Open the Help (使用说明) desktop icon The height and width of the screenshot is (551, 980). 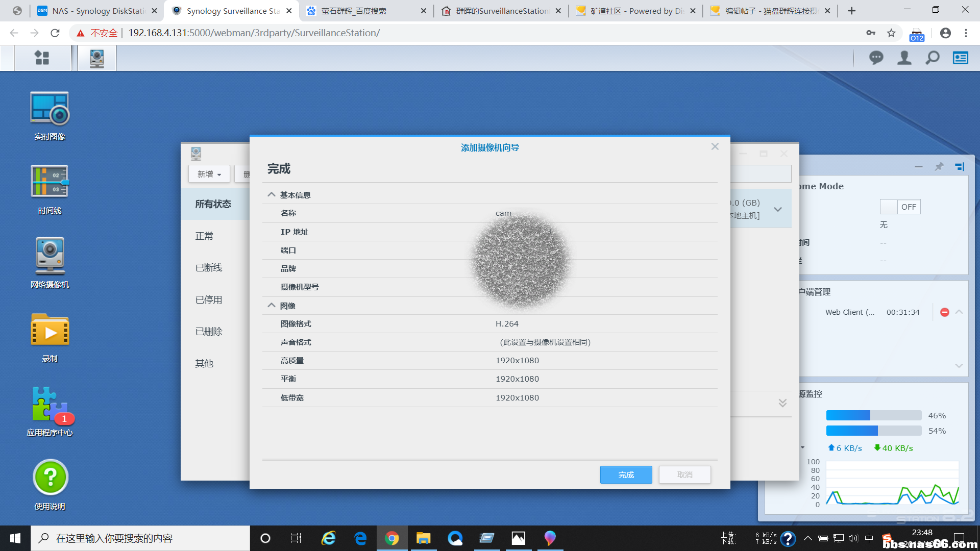pyautogui.click(x=50, y=478)
